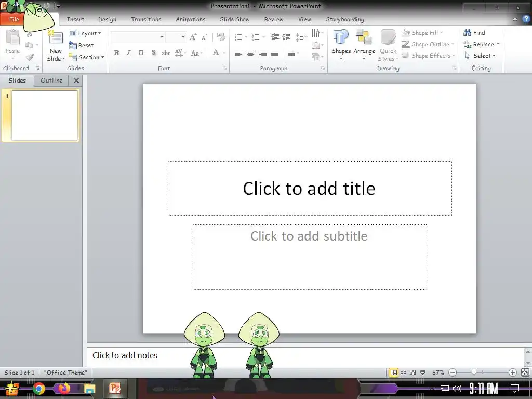Open the Transitions ribbon tab
This screenshot has width=532, height=399.
point(146,19)
